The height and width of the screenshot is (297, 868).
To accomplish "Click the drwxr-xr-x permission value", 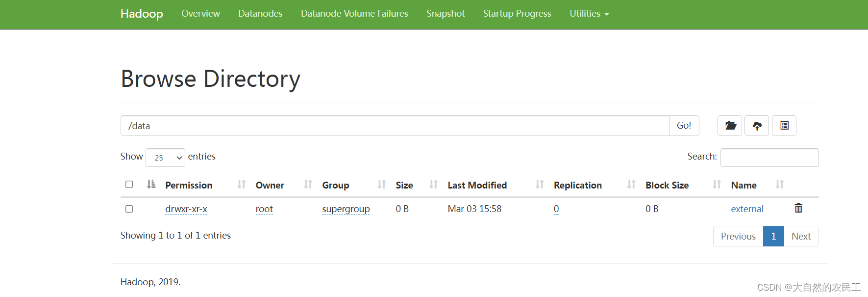I will pos(186,209).
